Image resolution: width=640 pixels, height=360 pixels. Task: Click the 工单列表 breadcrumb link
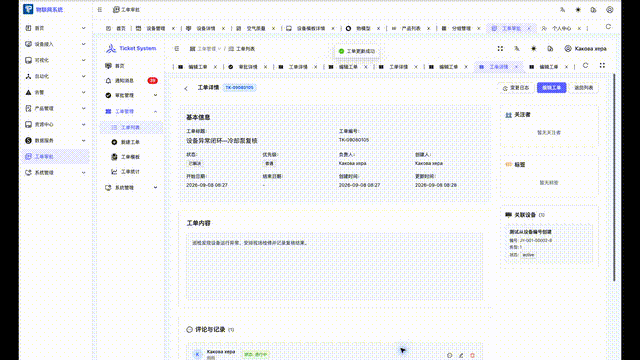pyautogui.click(x=242, y=49)
